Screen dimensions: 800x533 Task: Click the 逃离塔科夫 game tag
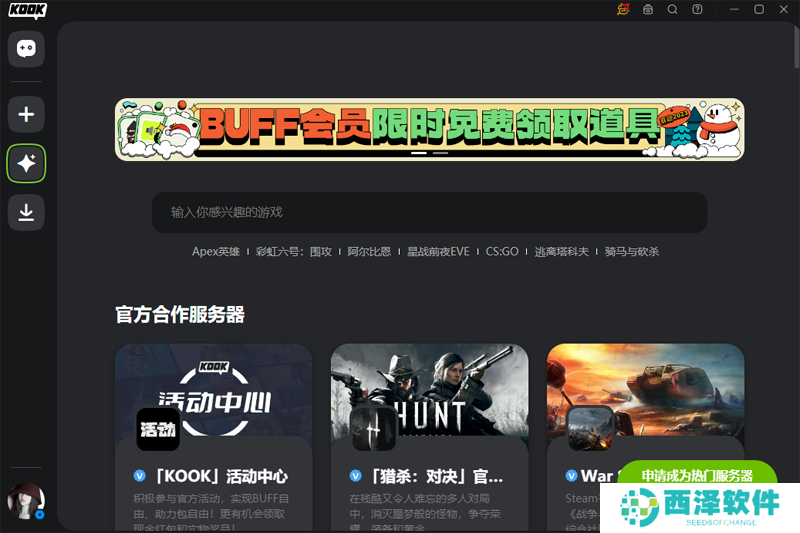pyautogui.click(x=562, y=252)
